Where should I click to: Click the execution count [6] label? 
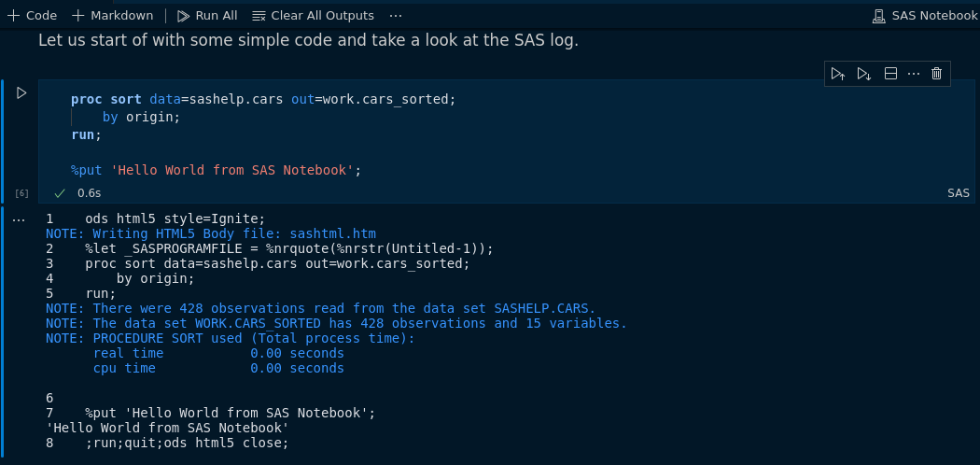pyautogui.click(x=21, y=193)
